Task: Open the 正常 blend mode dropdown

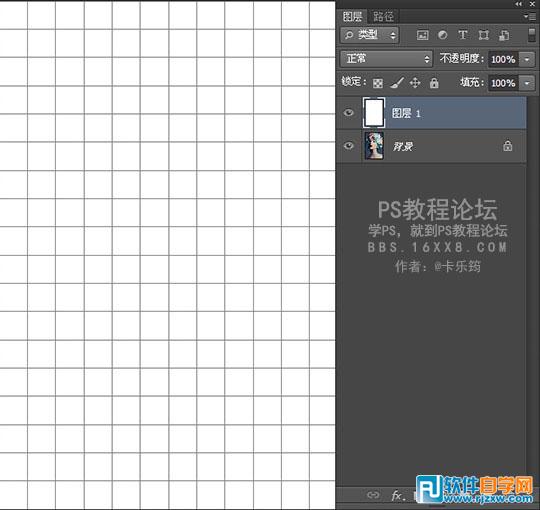Action: (386, 59)
